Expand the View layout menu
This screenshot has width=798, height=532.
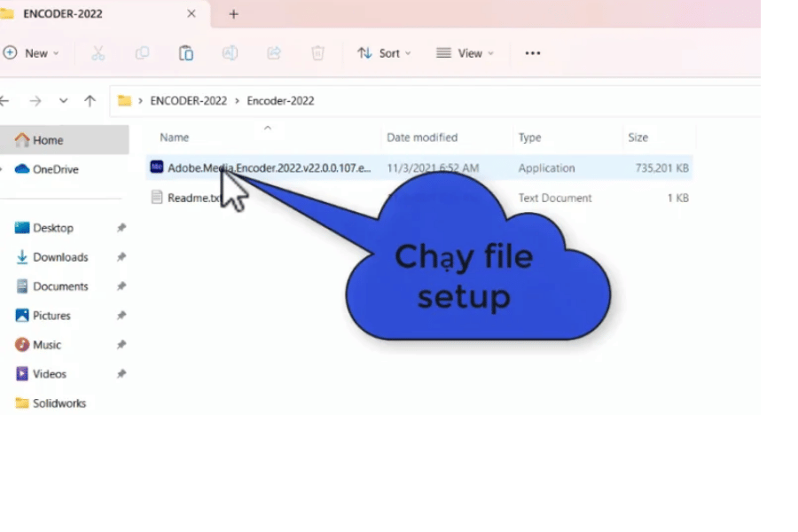[465, 53]
